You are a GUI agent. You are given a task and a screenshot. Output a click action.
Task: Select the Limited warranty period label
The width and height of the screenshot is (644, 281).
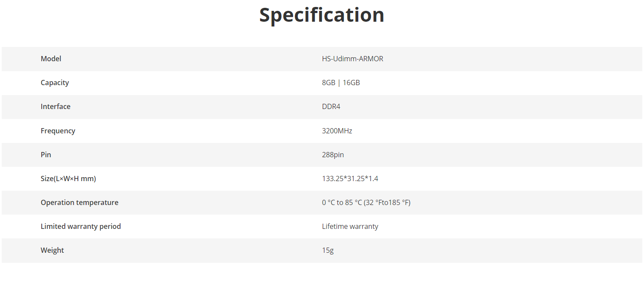[81, 226]
